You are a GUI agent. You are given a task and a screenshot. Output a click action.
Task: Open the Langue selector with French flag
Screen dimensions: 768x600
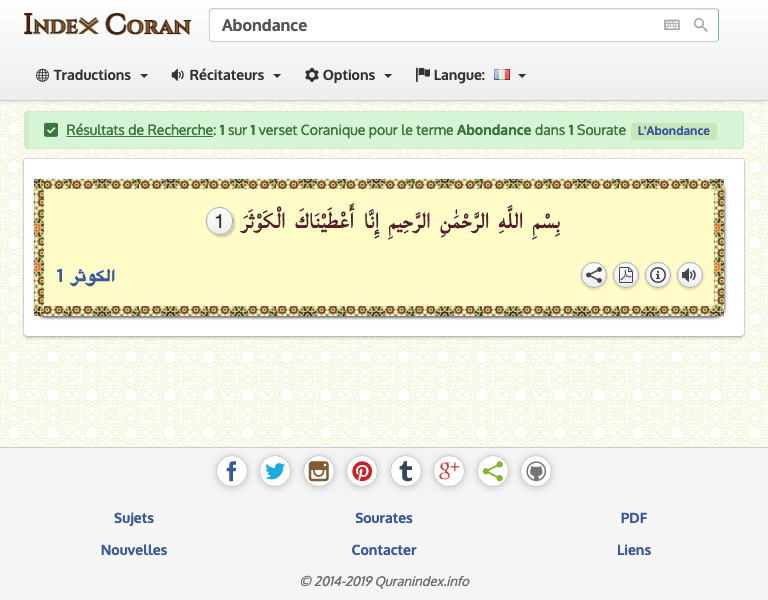pyautogui.click(x=471, y=75)
